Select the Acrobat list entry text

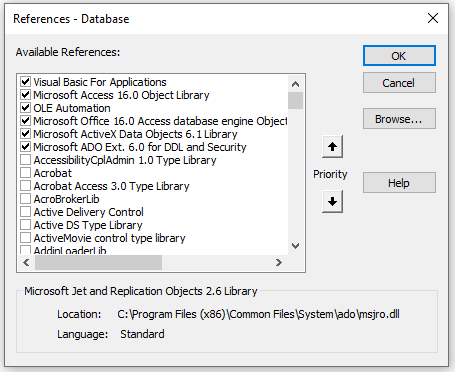tap(52, 173)
